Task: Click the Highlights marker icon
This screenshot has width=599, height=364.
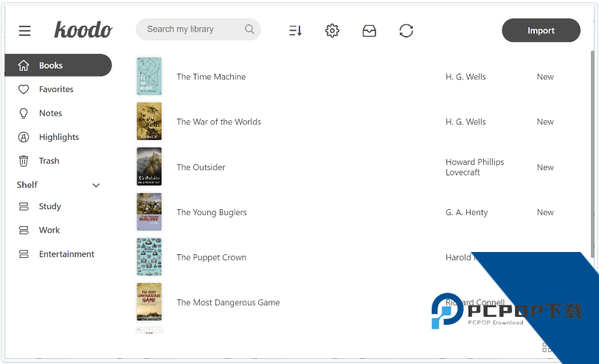Action: coord(24,137)
